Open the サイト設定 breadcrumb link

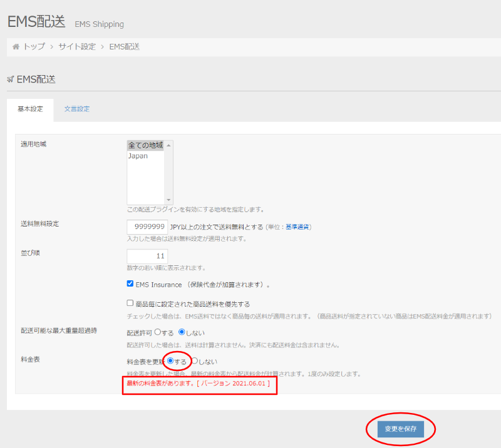(77, 47)
